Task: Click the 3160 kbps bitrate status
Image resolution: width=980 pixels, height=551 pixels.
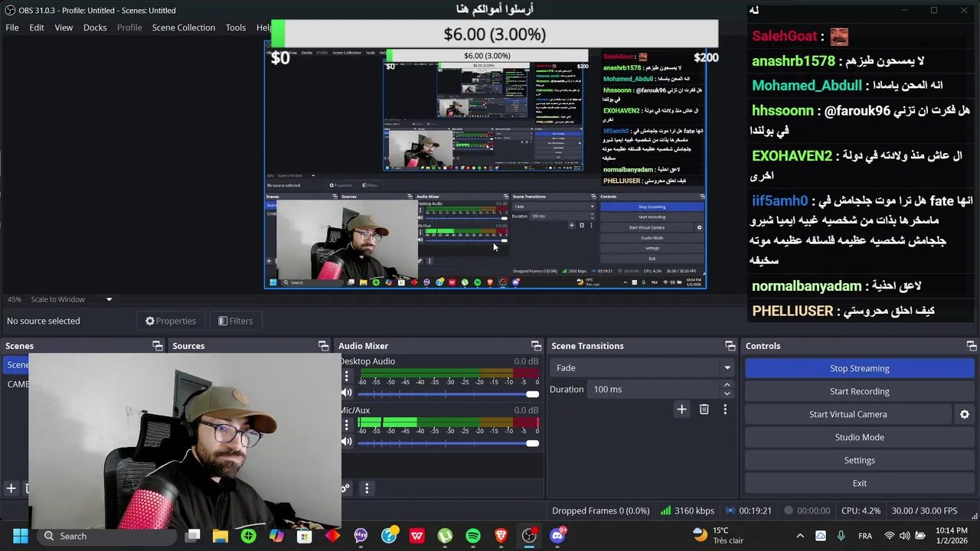Action: point(688,510)
